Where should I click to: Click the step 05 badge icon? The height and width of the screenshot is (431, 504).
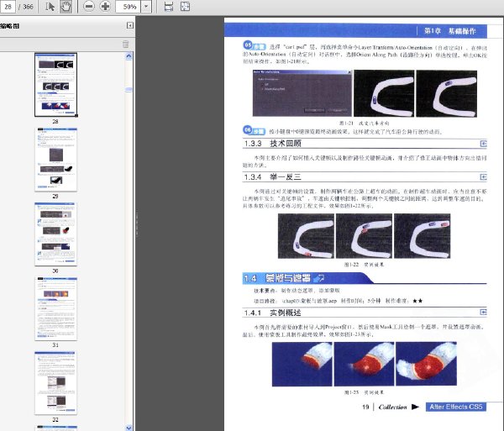(254, 45)
